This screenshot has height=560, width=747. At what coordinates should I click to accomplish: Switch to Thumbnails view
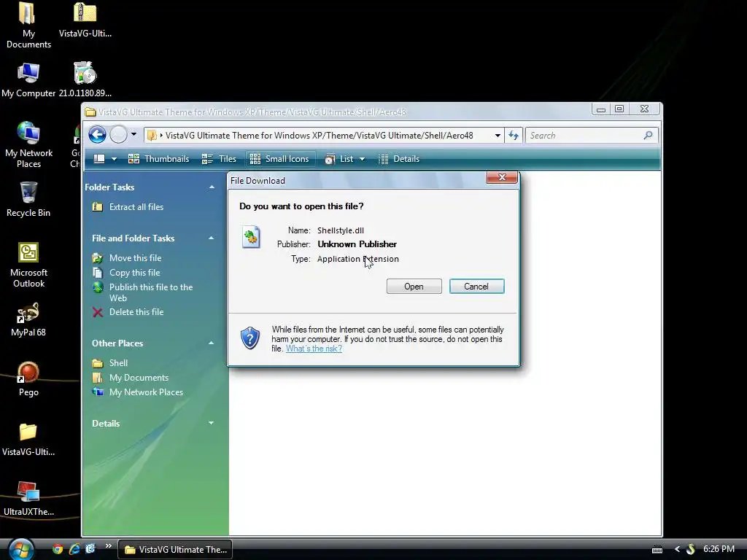coord(158,159)
